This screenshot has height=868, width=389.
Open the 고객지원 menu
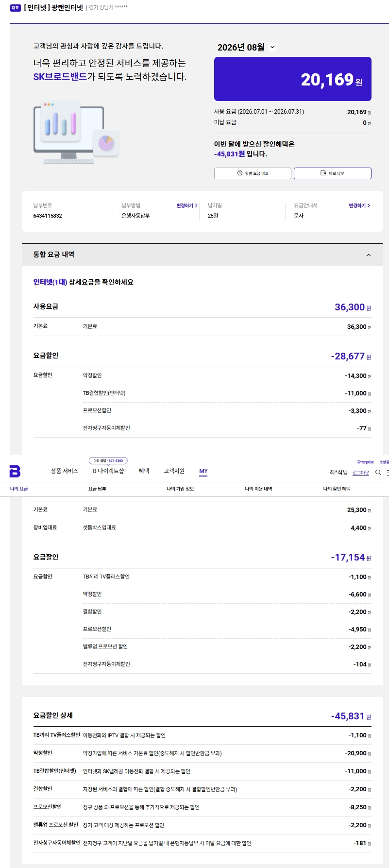(174, 471)
